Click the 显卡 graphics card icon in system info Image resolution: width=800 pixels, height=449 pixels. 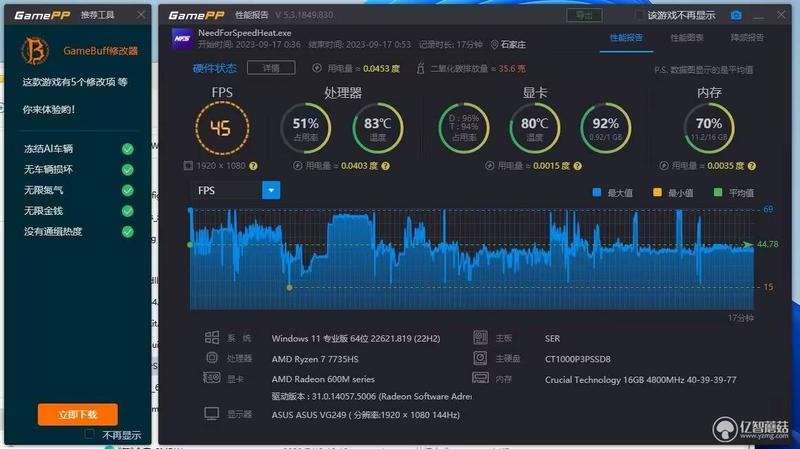pyautogui.click(x=212, y=378)
